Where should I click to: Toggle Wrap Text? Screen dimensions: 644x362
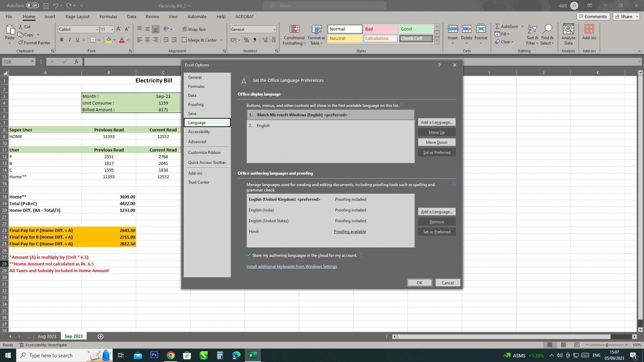click(194, 29)
